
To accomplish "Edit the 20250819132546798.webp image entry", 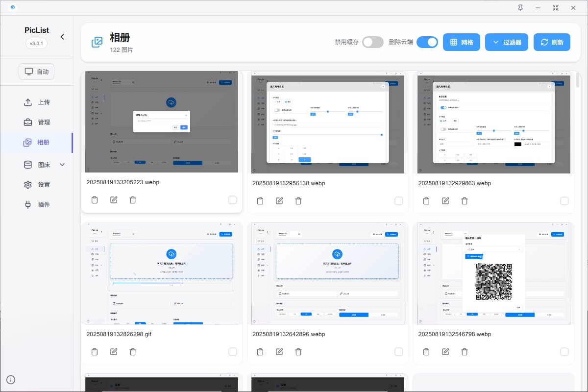I will 445,352.
